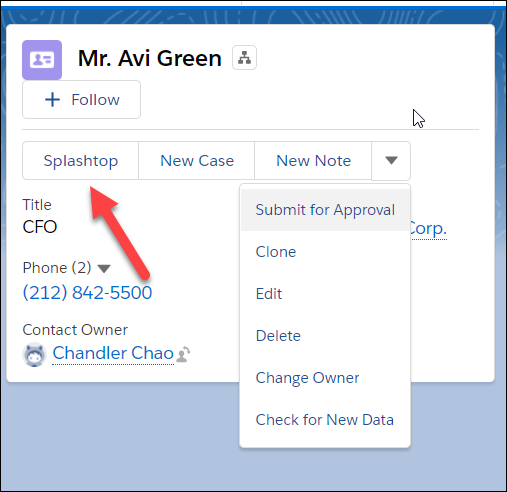Open the partially hidden Corp. account link
507x492 pixels.
click(x=429, y=229)
